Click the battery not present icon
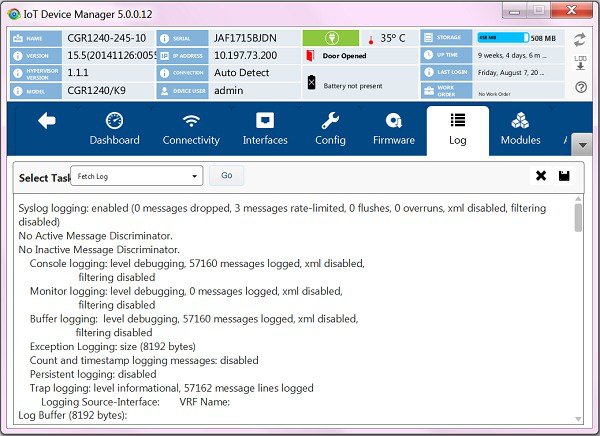600x436 pixels. [311, 82]
